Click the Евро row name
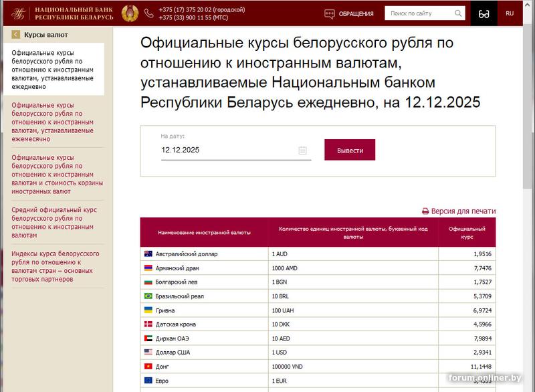 162,381
